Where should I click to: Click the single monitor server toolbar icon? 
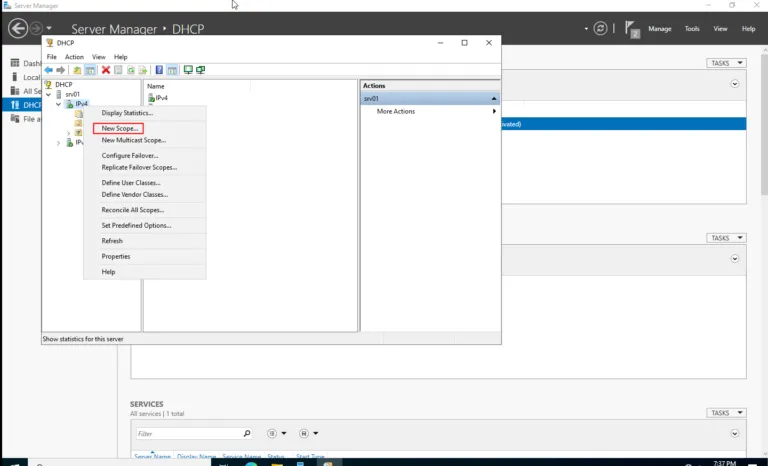pyautogui.click(x=188, y=70)
